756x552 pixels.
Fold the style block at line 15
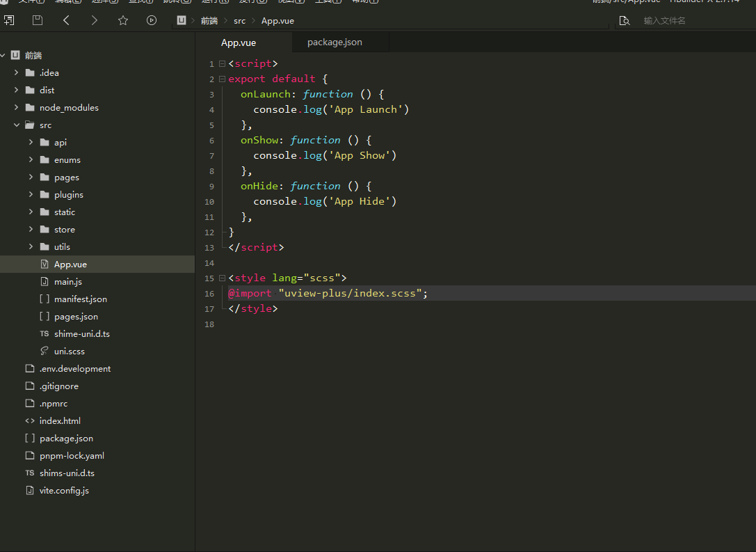(222, 278)
